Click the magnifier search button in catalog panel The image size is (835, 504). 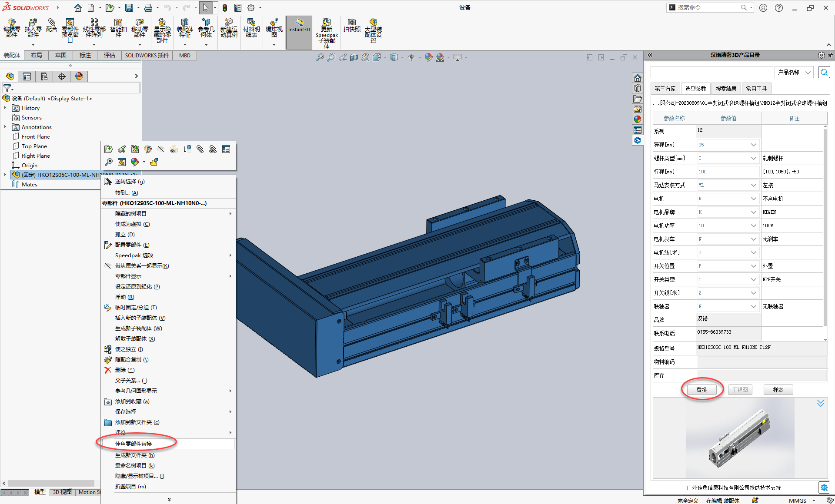click(824, 73)
